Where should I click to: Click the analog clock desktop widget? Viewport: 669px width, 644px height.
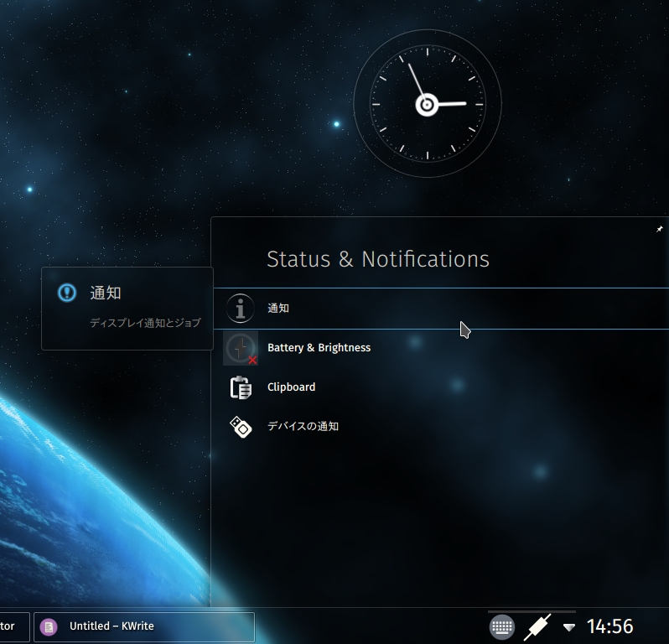pos(427,104)
